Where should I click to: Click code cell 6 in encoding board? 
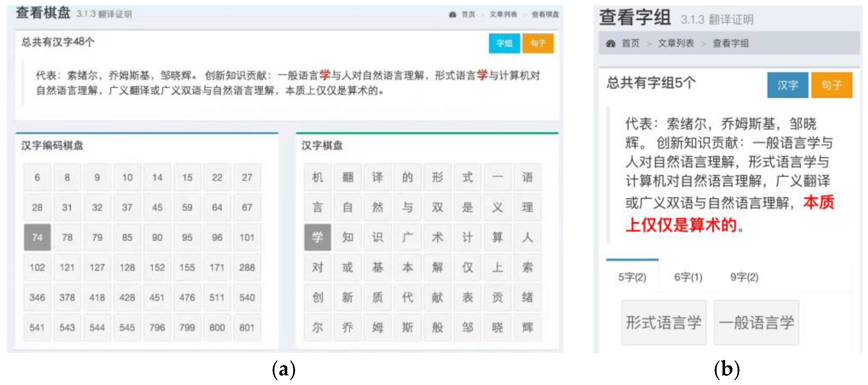pyautogui.click(x=38, y=177)
